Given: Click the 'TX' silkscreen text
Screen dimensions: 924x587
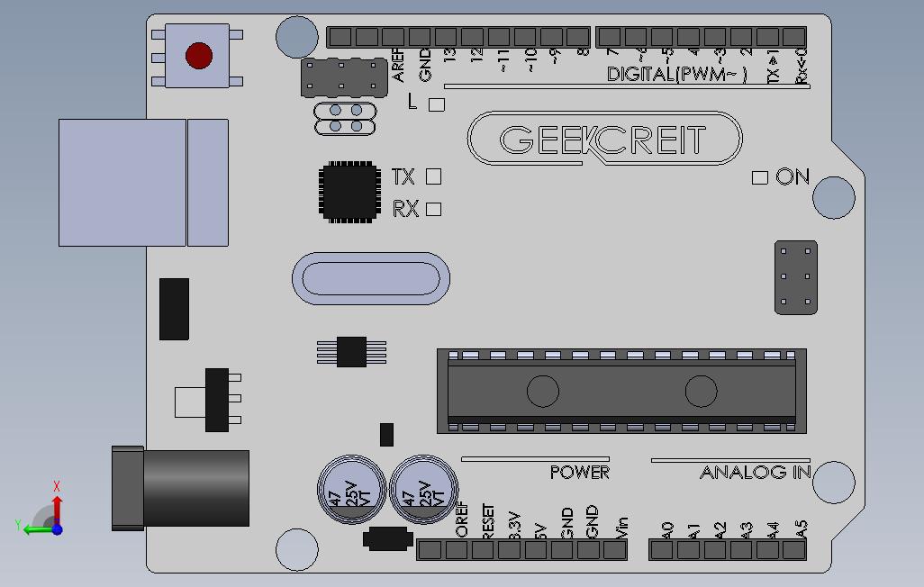Looking at the screenshot, I should click(x=403, y=176).
